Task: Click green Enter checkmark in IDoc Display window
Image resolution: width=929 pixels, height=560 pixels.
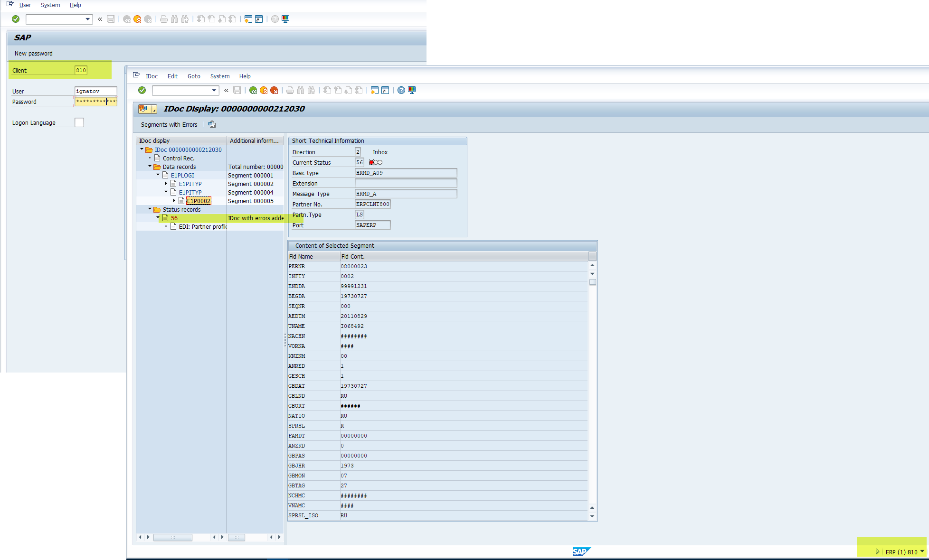Action: click(x=142, y=90)
